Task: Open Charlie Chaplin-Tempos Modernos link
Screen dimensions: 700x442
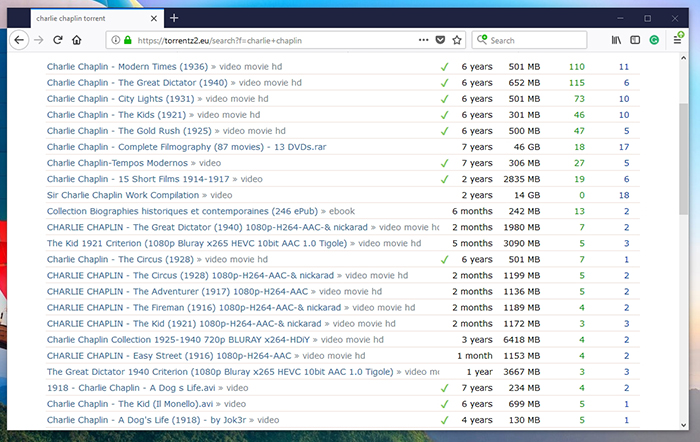Action: (117, 163)
